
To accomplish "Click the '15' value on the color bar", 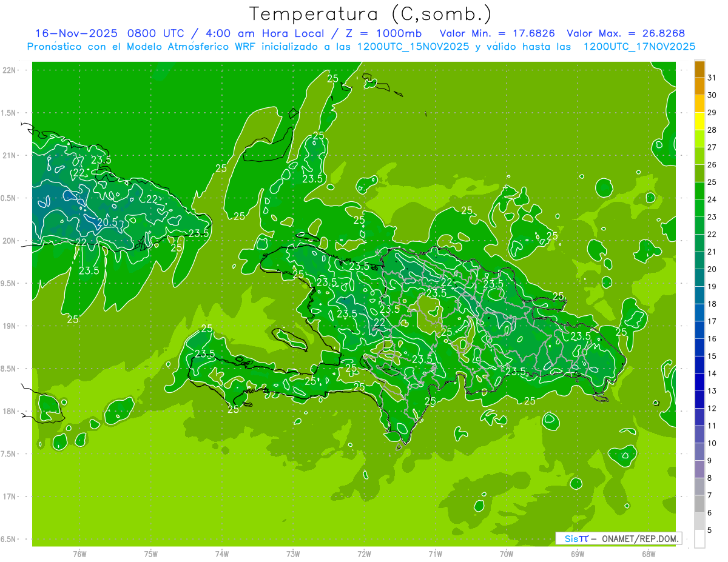I will (712, 356).
